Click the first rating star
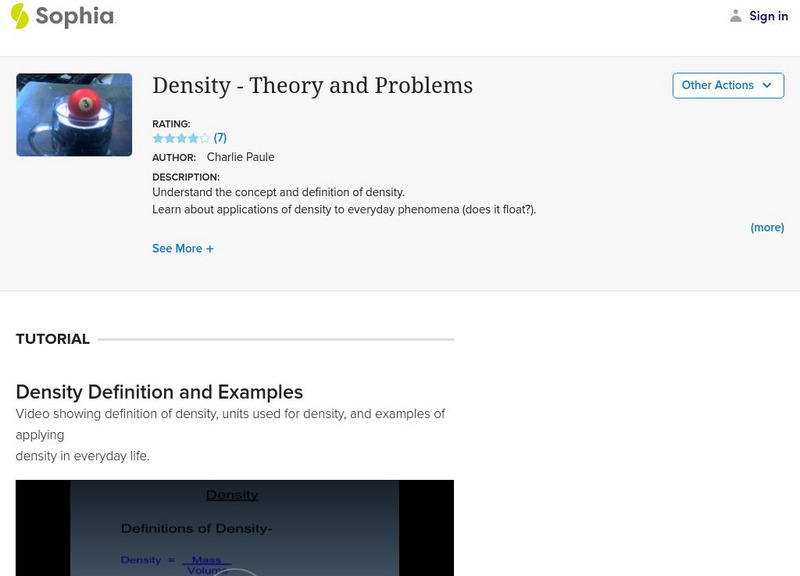This screenshot has width=800, height=576. click(x=158, y=138)
